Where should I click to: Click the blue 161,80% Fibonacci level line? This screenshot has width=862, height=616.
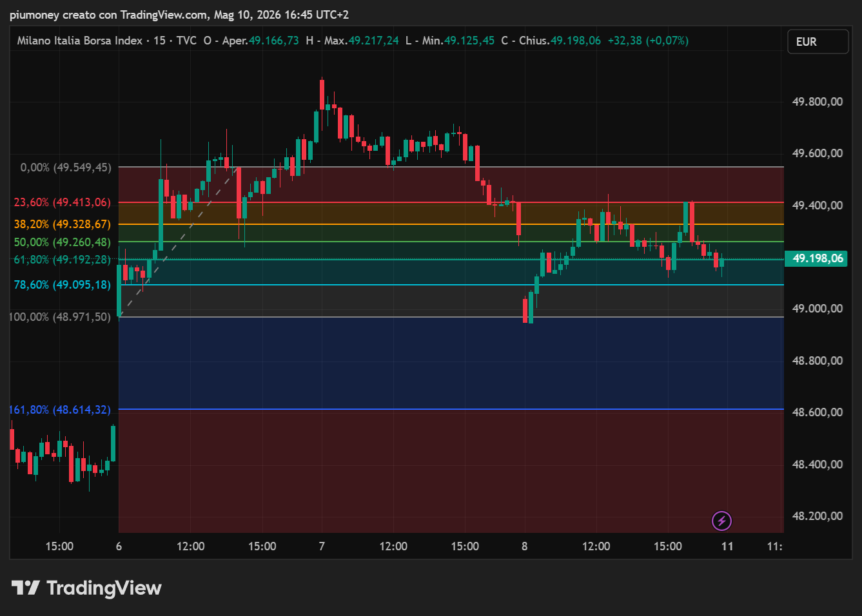451,409
